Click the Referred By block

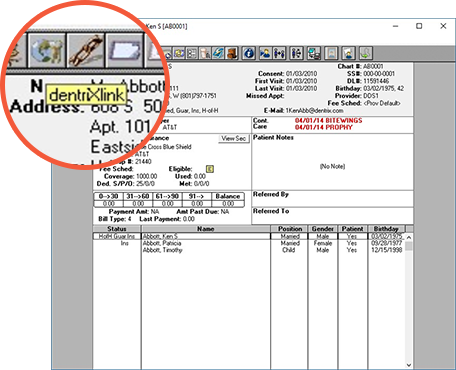[x=332, y=199]
